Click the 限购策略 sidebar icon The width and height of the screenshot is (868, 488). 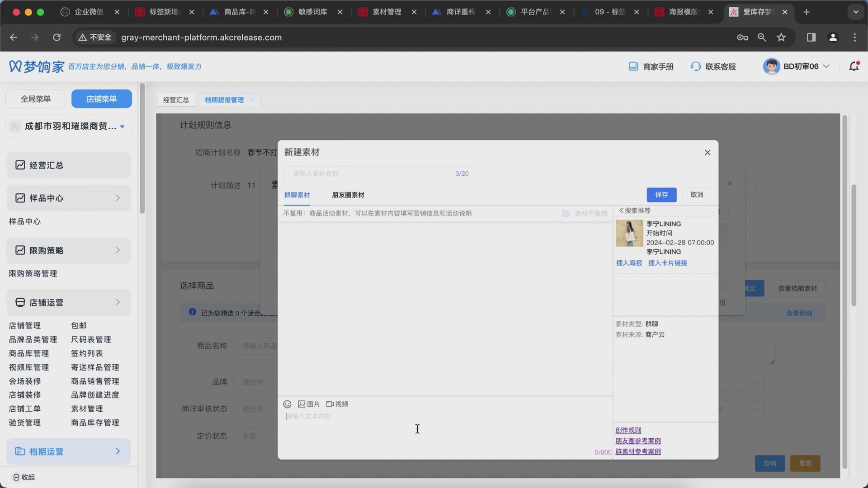(20, 250)
